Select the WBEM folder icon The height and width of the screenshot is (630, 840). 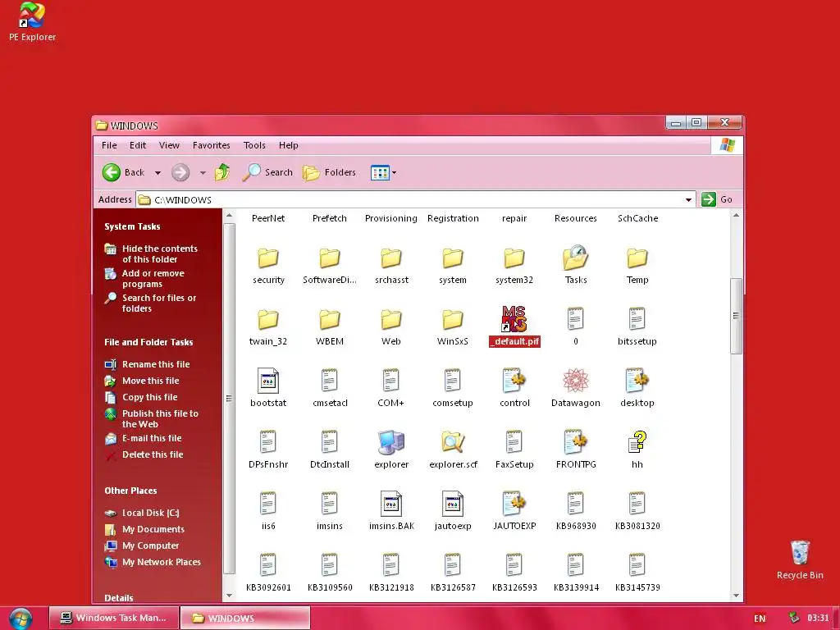point(330,319)
